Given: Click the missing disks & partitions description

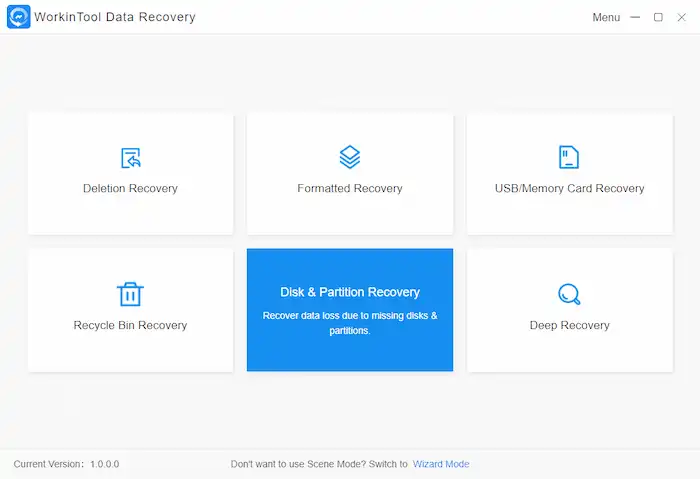Looking at the screenshot, I should tap(350, 323).
